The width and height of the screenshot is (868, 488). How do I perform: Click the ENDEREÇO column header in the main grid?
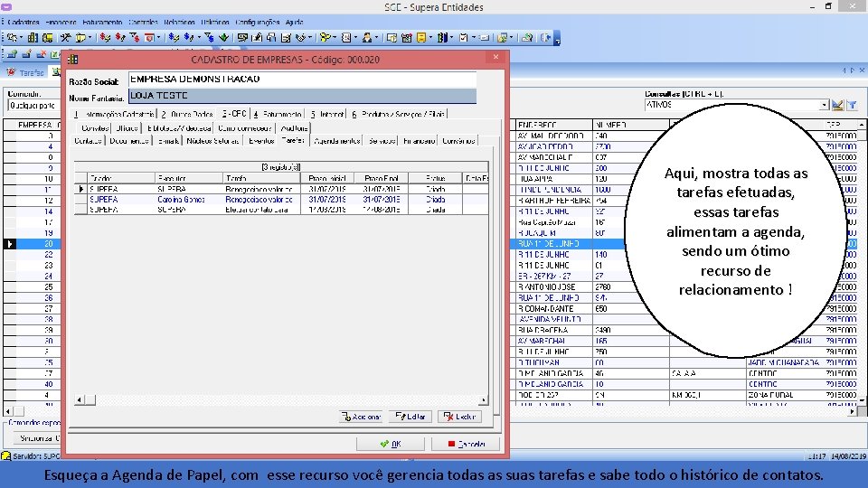(x=553, y=125)
